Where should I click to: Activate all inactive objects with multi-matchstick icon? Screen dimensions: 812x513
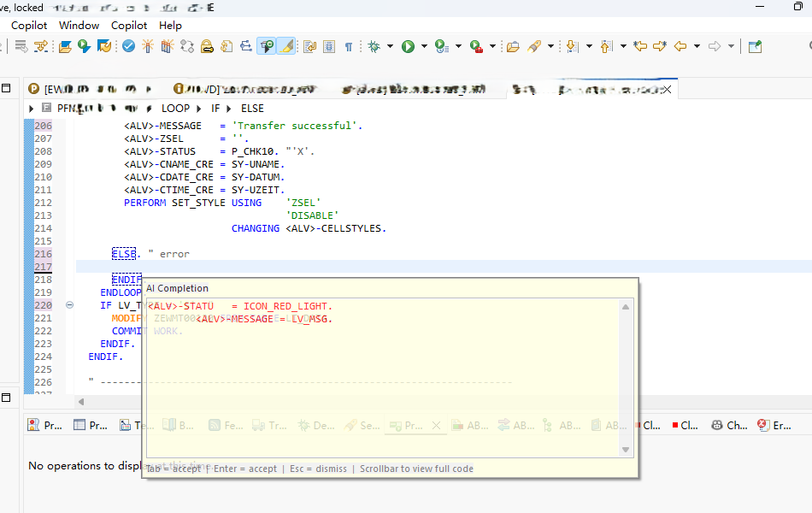(168, 47)
